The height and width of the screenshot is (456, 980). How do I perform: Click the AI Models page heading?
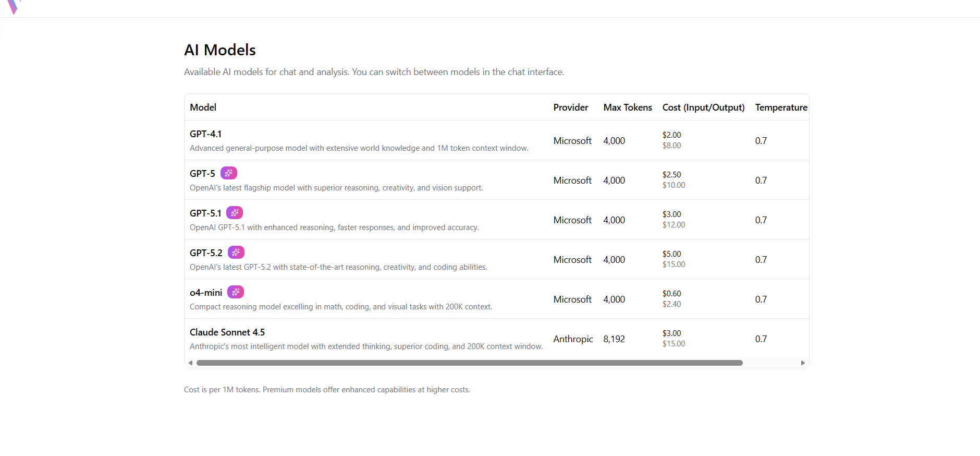[x=220, y=50]
